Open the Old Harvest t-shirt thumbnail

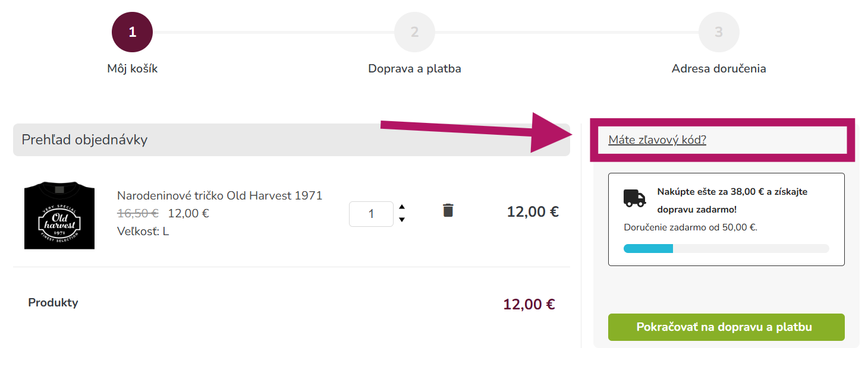(59, 216)
